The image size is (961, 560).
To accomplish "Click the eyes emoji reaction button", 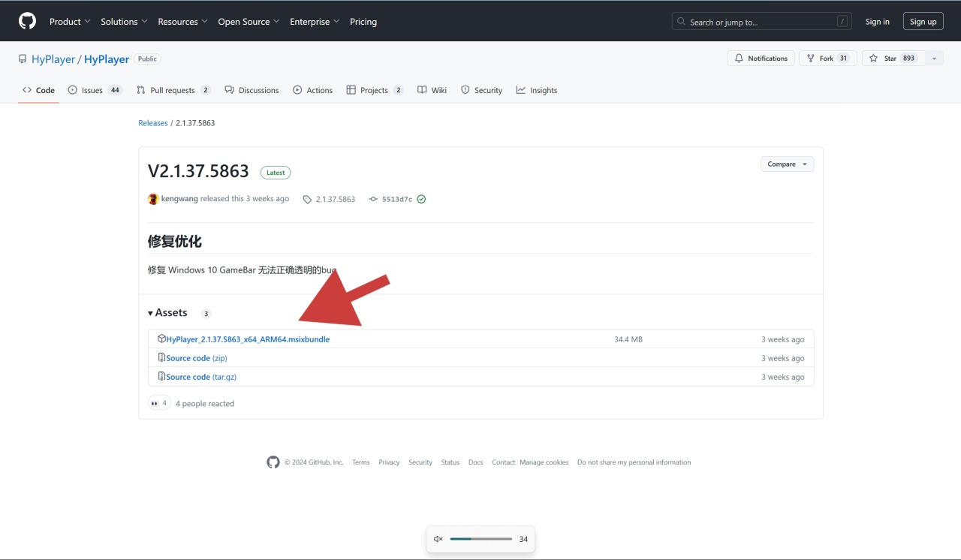I will (x=159, y=403).
